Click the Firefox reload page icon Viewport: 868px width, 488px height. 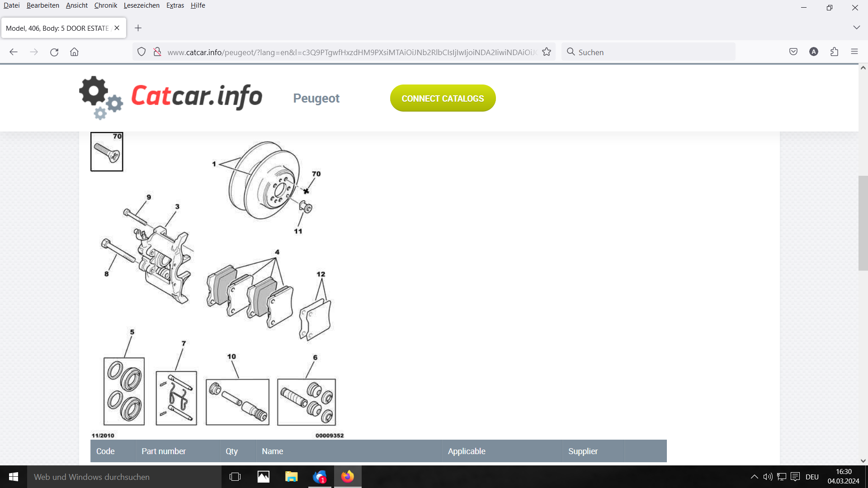point(54,52)
